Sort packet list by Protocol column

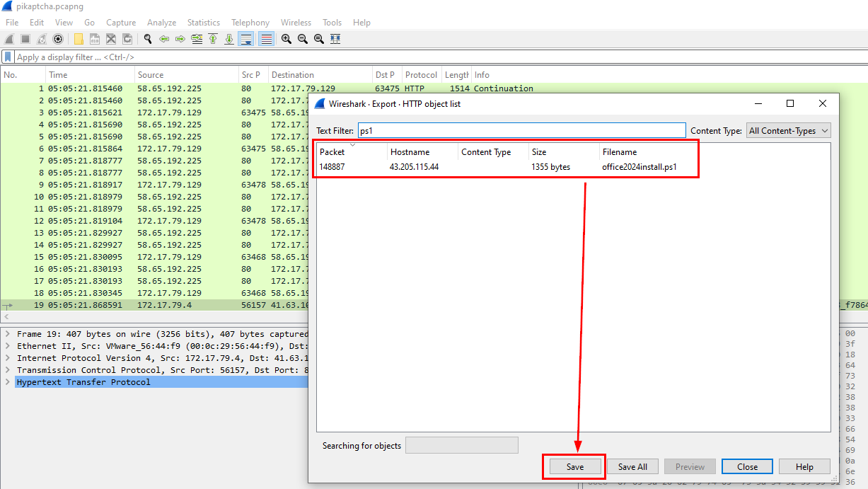coord(422,75)
